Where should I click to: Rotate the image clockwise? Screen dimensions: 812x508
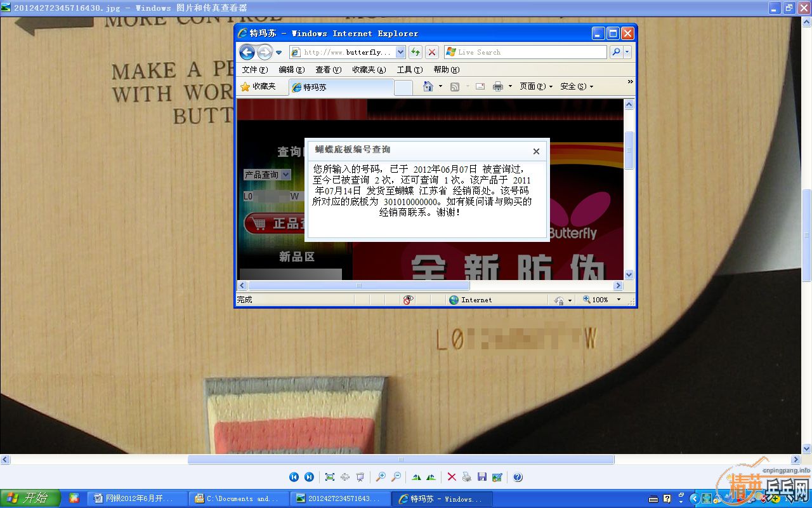tap(416, 477)
